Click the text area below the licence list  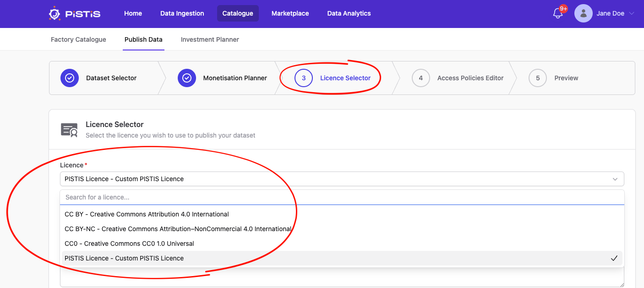coord(342,277)
